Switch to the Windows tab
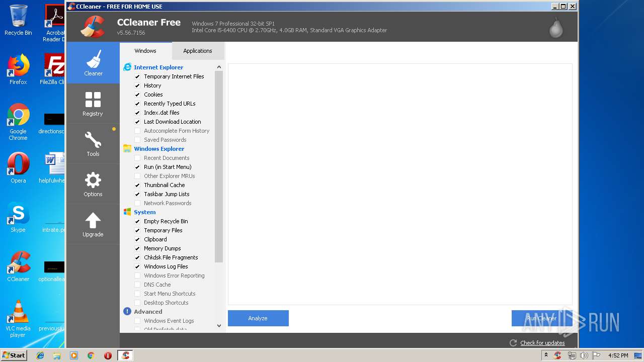This screenshot has height=362, width=644. pos(145,51)
